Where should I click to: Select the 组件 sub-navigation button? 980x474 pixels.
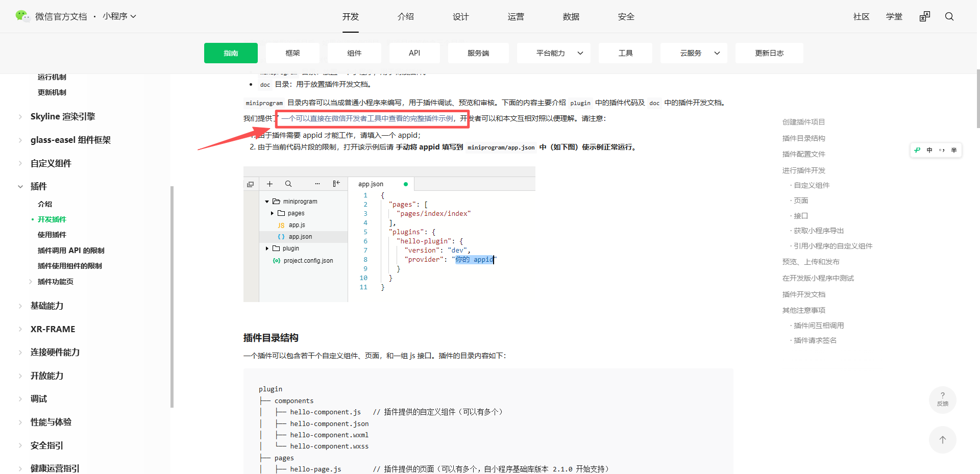coord(354,53)
